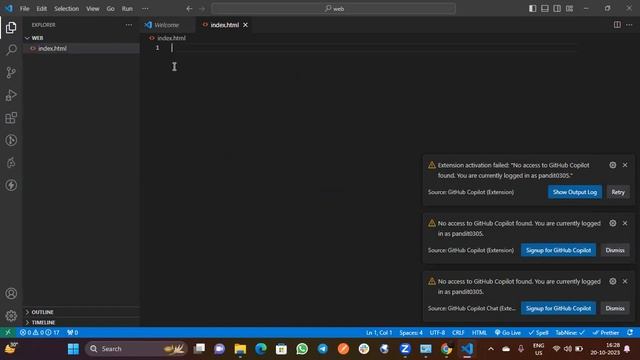Start the Go Live server
Screen dimensions: 640x360
pos(508,332)
